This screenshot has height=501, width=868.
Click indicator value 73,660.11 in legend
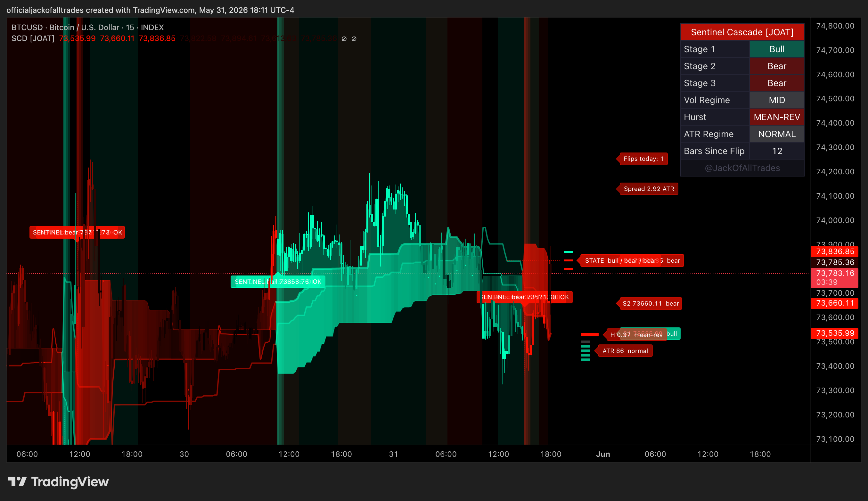(117, 38)
